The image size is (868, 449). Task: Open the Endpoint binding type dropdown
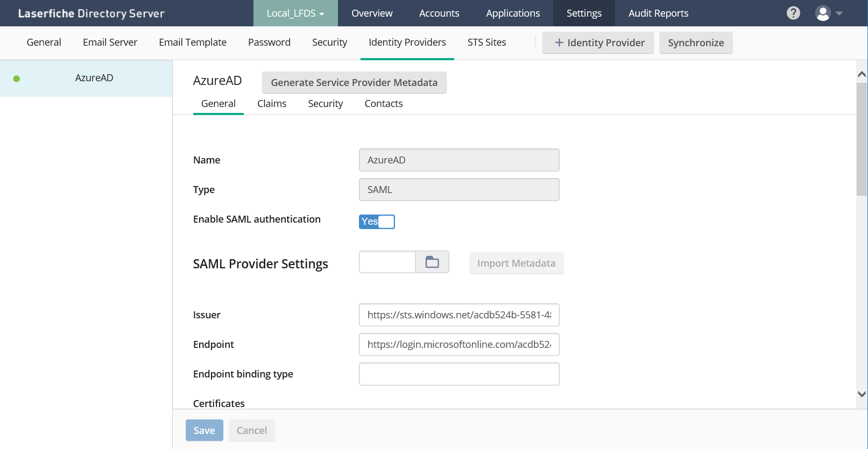459,374
